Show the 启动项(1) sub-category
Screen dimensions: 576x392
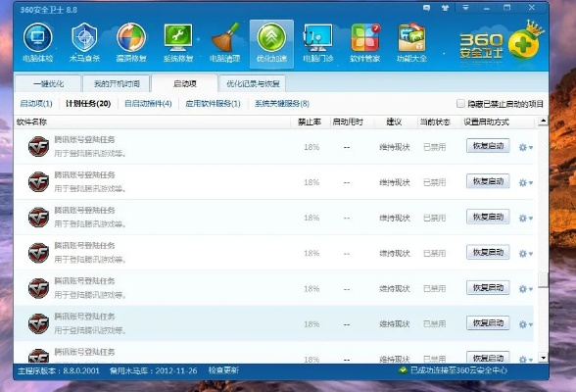click(36, 104)
